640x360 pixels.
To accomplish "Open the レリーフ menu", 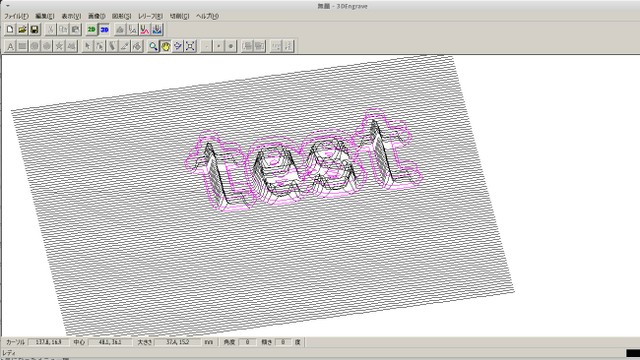I will pyautogui.click(x=150, y=16).
